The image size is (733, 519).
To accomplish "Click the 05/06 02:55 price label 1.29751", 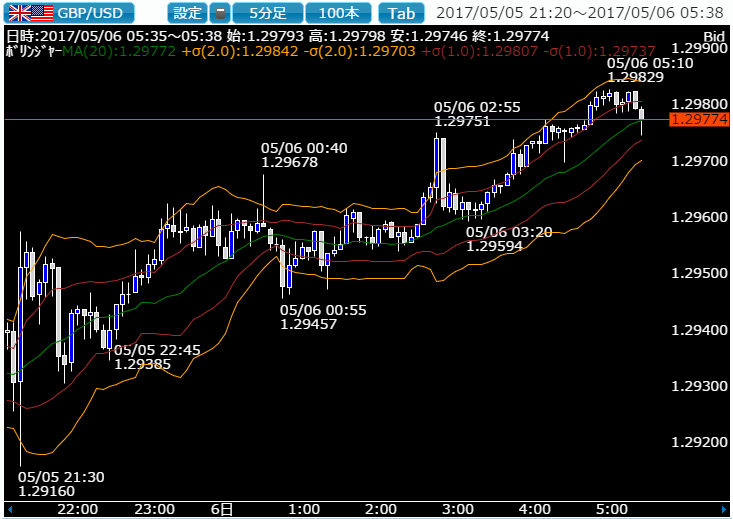I will click(x=477, y=114).
